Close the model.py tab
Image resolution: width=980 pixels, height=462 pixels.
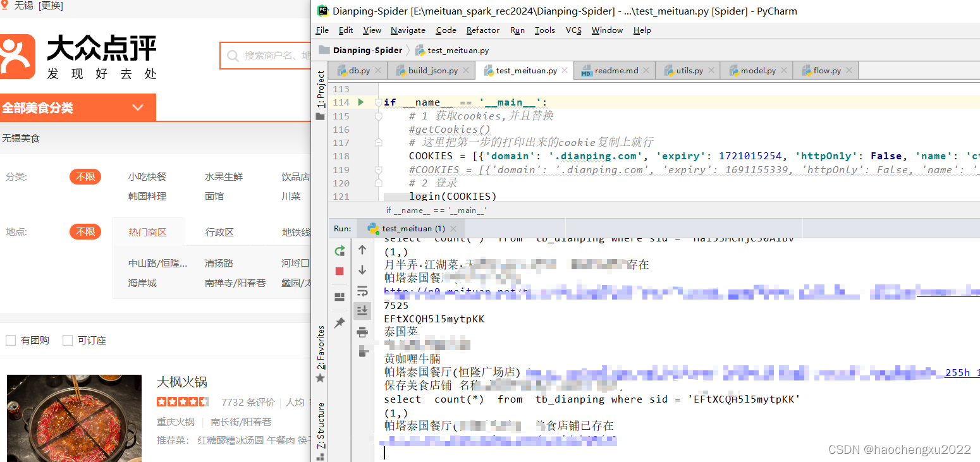pyautogui.click(x=783, y=71)
